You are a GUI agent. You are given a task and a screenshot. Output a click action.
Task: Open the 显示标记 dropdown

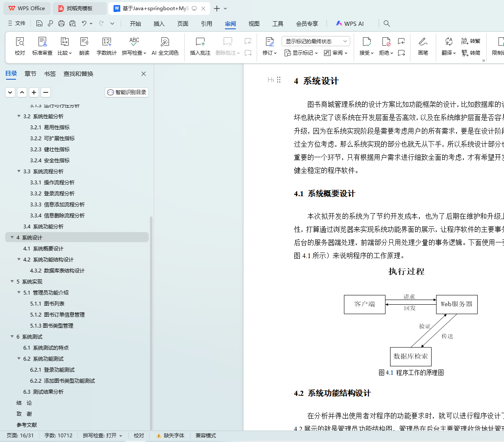tap(301, 53)
